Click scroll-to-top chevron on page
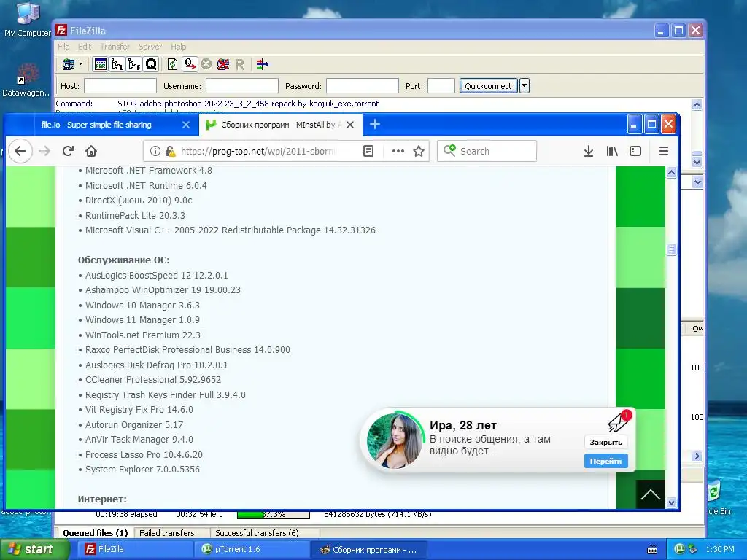Screen dimensions: 747x560 point(650,494)
